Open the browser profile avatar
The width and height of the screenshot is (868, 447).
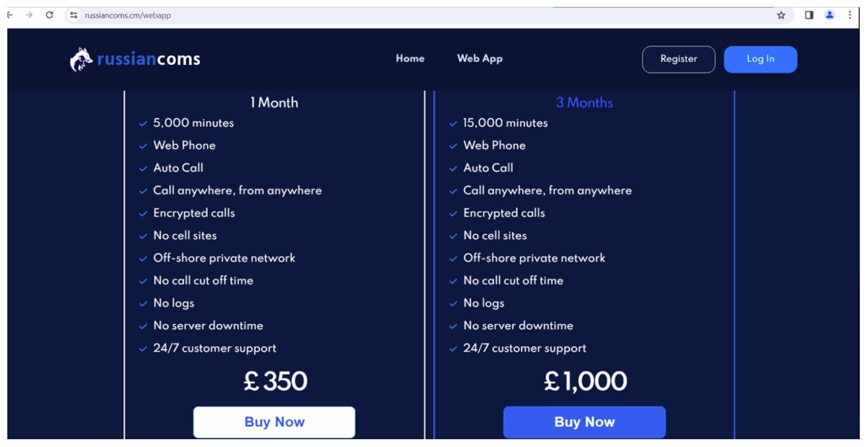830,15
